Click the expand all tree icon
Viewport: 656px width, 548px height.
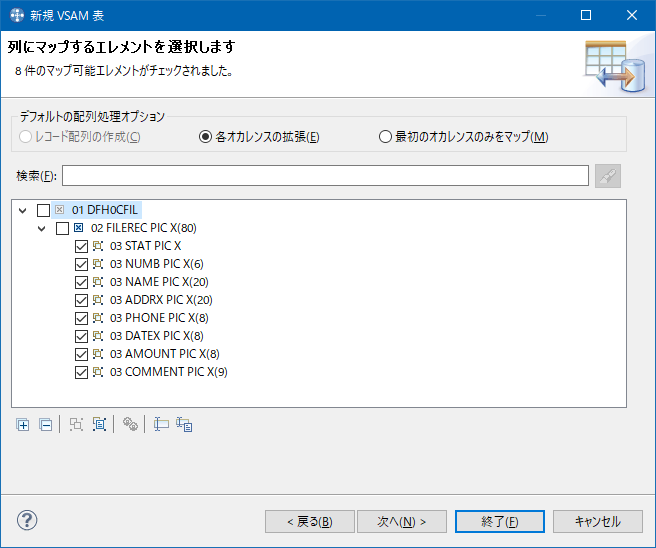click(x=23, y=425)
